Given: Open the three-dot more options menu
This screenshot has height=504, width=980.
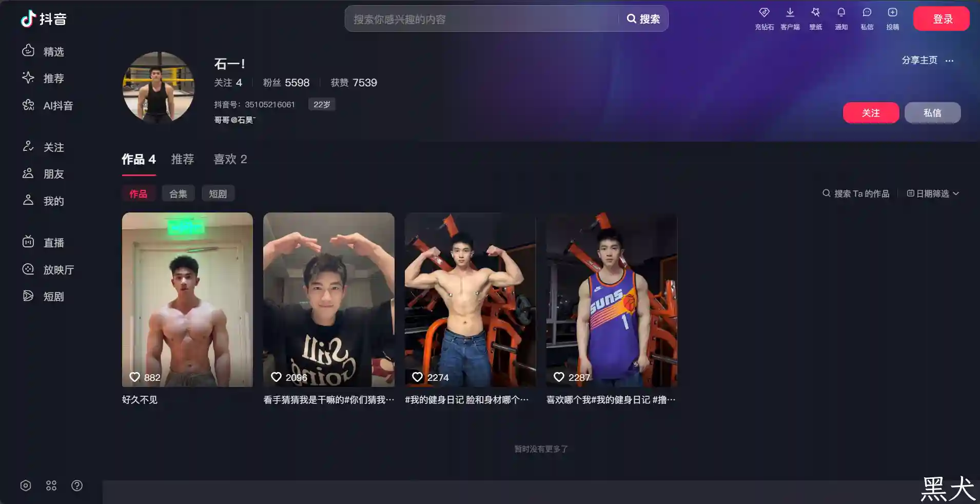Looking at the screenshot, I should [949, 61].
